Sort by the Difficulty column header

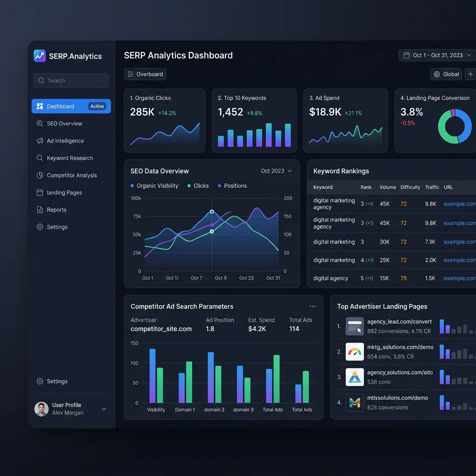(x=410, y=187)
